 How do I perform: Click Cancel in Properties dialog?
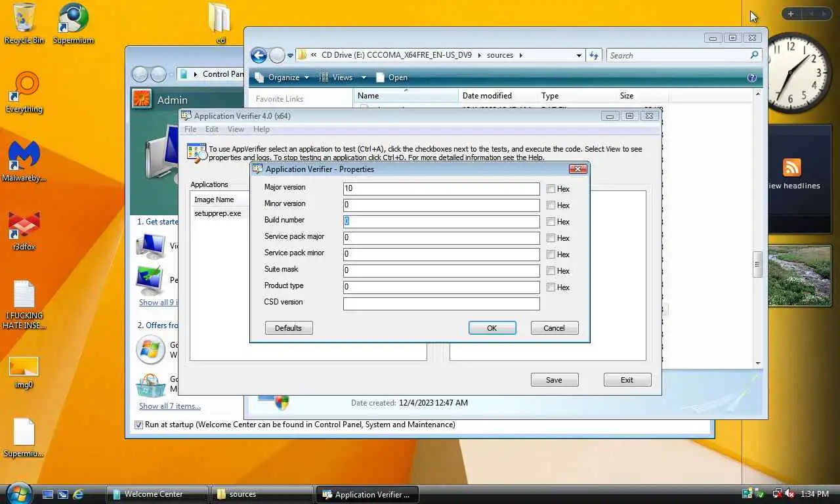[x=554, y=328]
